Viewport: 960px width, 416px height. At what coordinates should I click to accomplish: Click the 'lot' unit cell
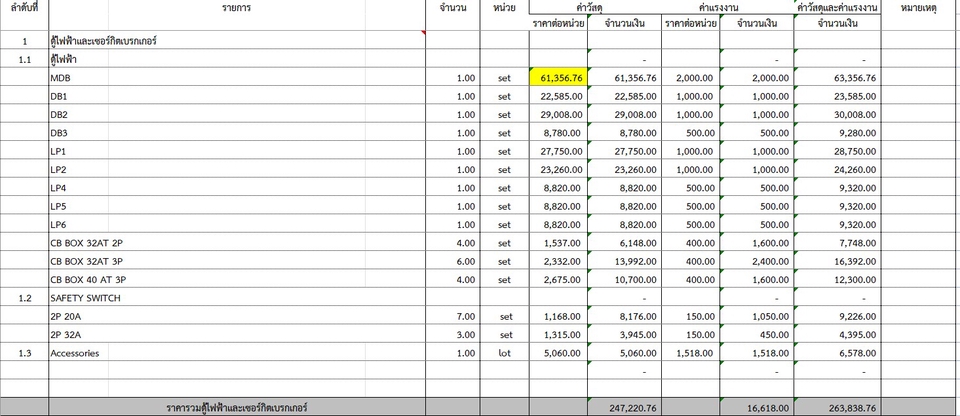pos(504,353)
